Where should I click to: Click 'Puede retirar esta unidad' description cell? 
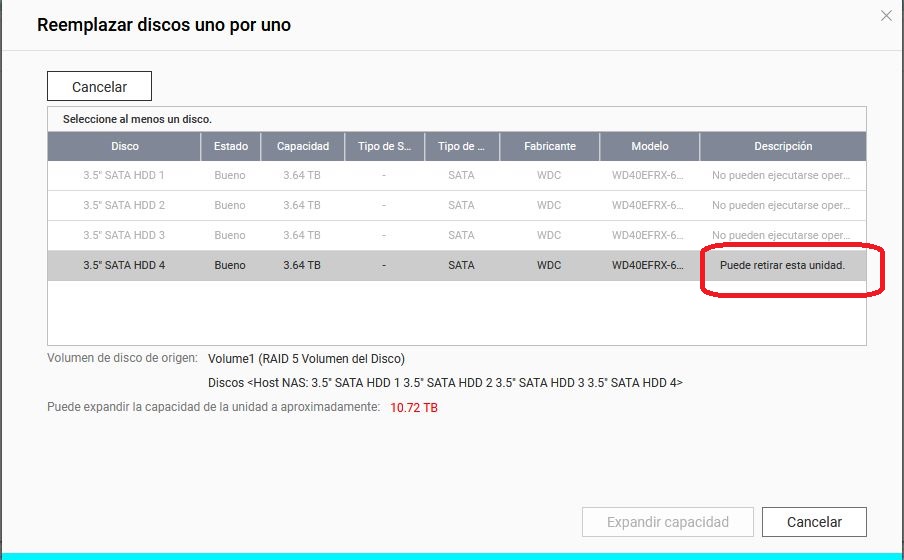click(782, 265)
